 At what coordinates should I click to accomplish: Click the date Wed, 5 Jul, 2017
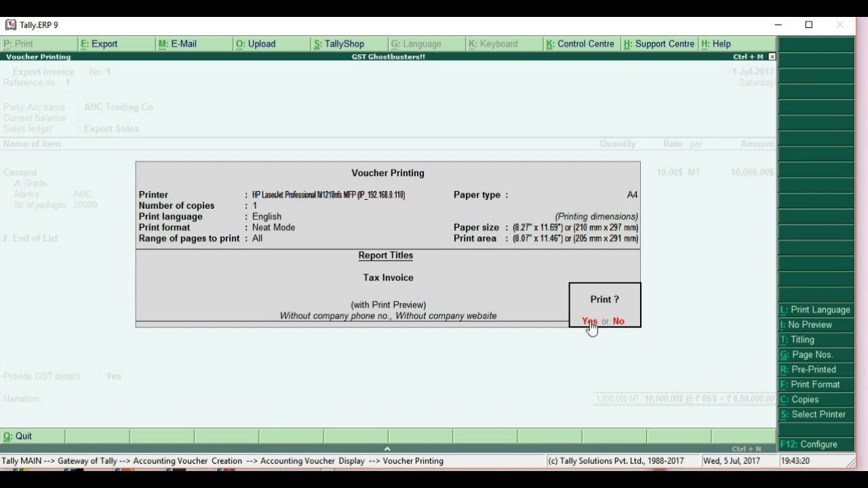(x=732, y=461)
